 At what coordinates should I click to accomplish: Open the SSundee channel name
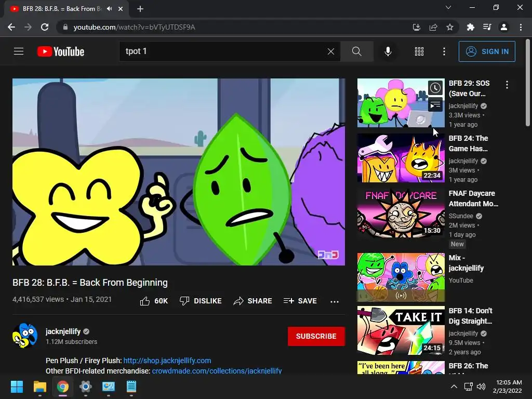point(461,216)
